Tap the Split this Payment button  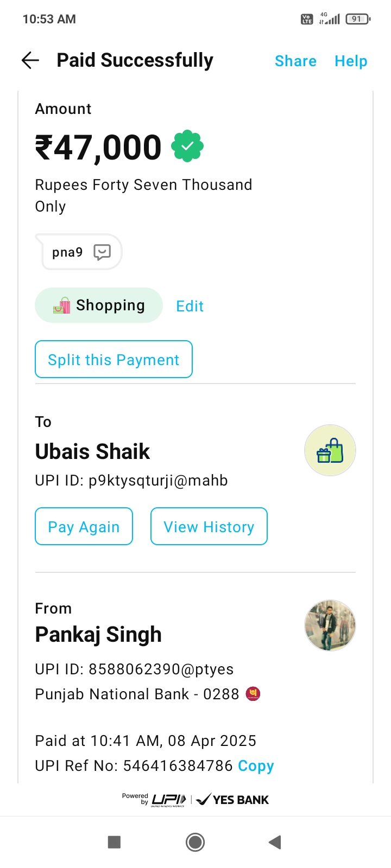pos(113,359)
